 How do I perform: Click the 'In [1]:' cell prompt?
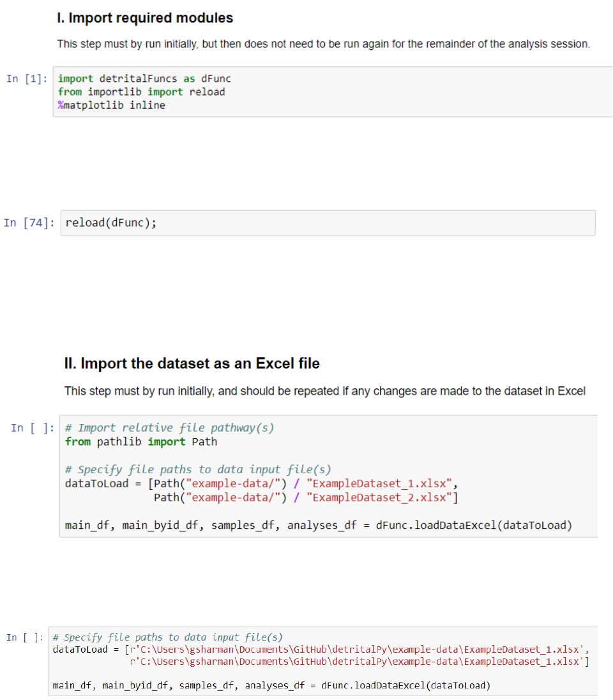[27, 79]
